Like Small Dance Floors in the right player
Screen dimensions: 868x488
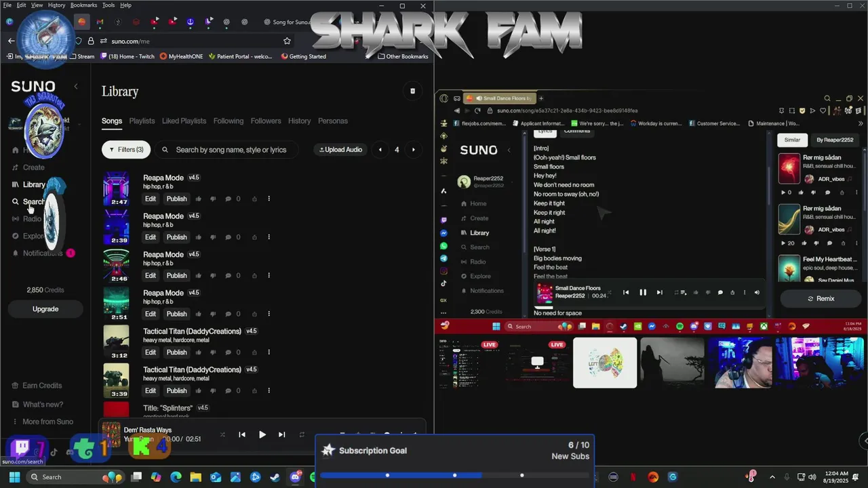(x=696, y=292)
